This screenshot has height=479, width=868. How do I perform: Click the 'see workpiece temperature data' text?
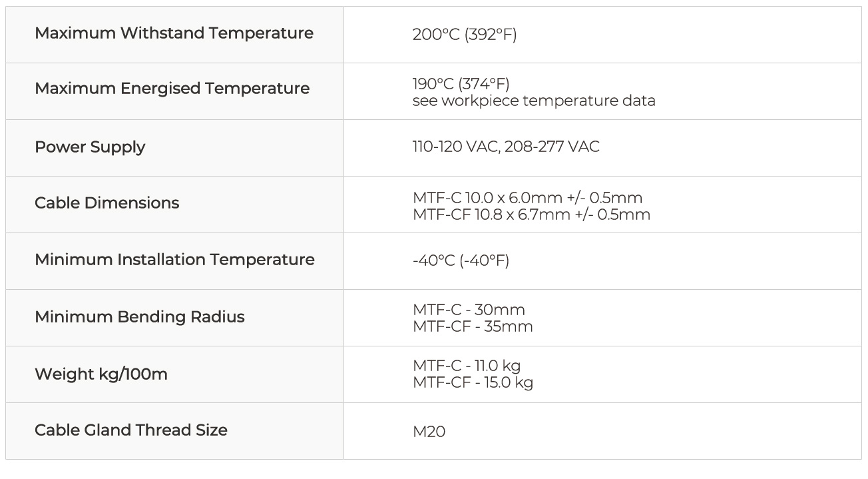point(533,101)
